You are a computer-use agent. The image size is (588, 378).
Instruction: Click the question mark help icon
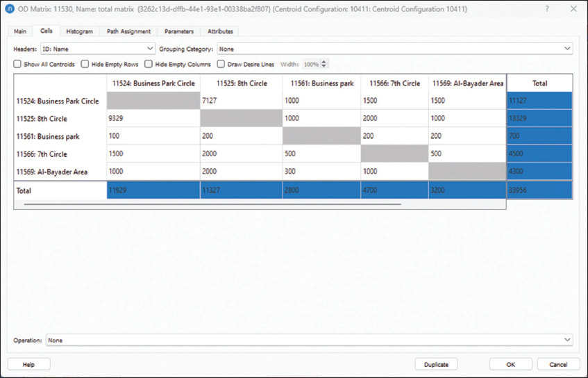coord(547,8)
